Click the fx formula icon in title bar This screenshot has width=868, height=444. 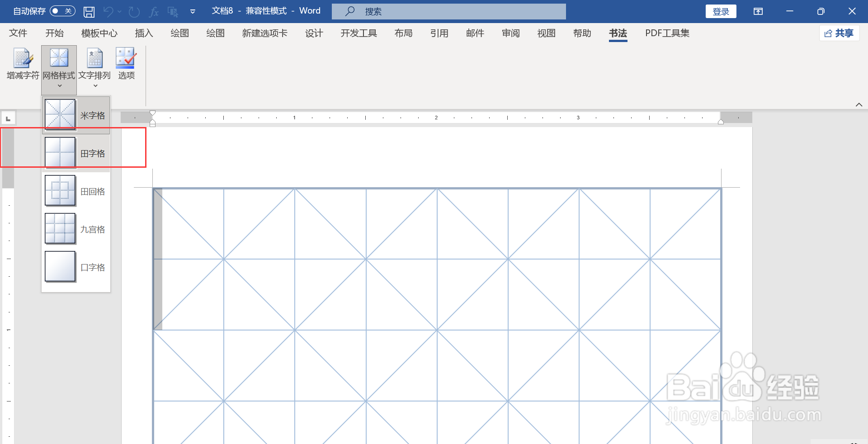(x=154, y=11)
